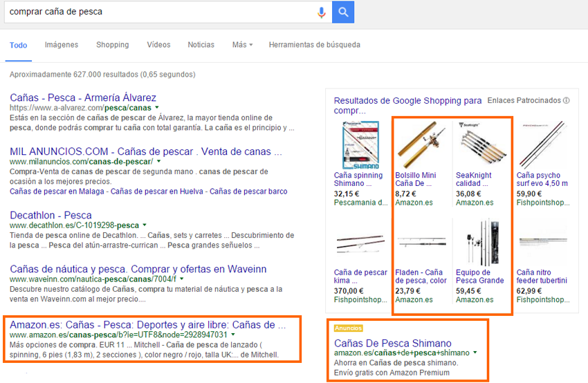Click the microphone voice search icon
Viewport: 588px width, 383px height.
(322, 12)
